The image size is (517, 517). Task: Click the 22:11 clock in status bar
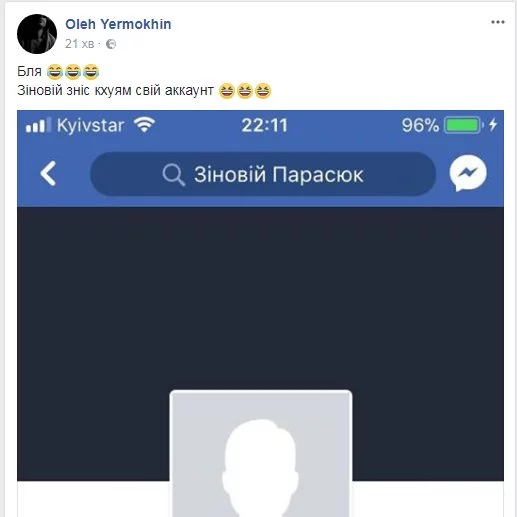[264, 126]
